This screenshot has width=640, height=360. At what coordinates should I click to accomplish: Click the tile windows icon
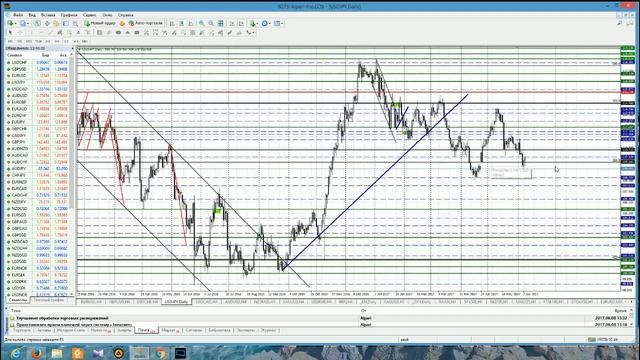coord(220,23)
